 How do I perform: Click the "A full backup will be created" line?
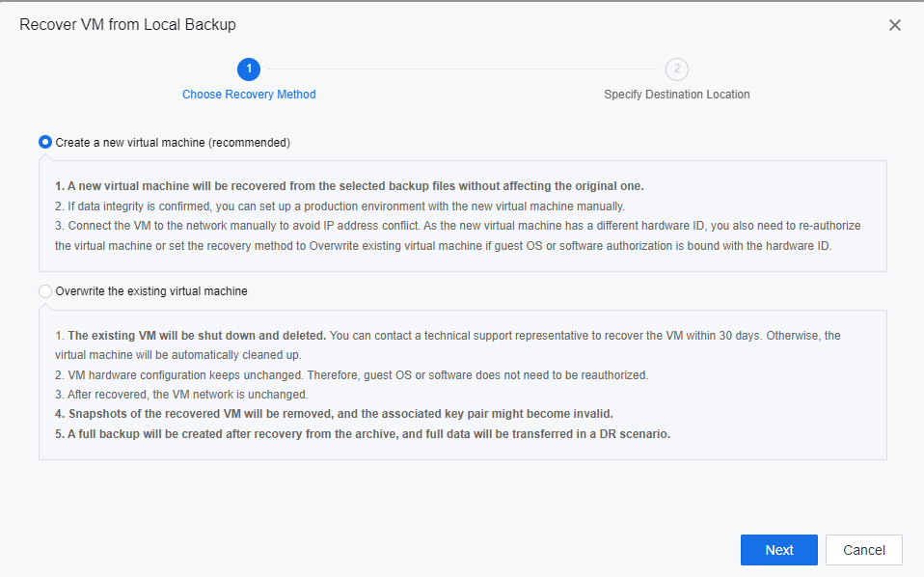(362, 433)
